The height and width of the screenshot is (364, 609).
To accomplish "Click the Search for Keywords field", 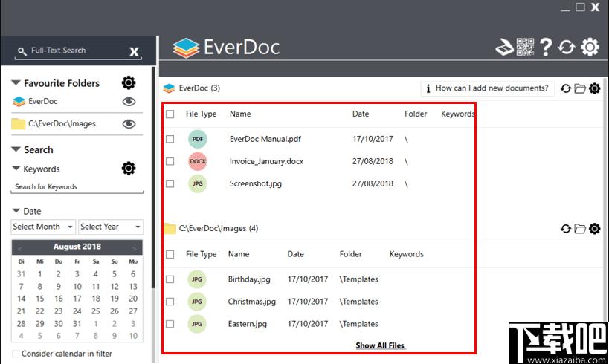I will [x=77, y=187].
